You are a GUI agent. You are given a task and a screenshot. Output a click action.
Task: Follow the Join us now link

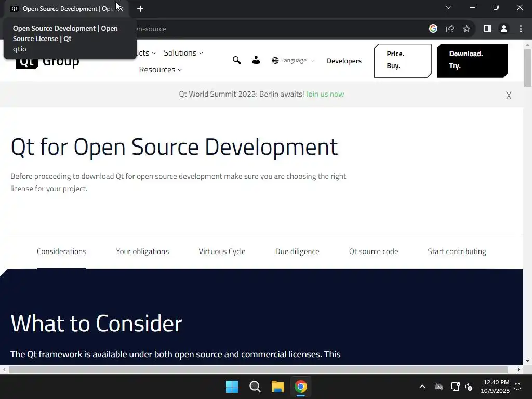[x=325, y=94]
